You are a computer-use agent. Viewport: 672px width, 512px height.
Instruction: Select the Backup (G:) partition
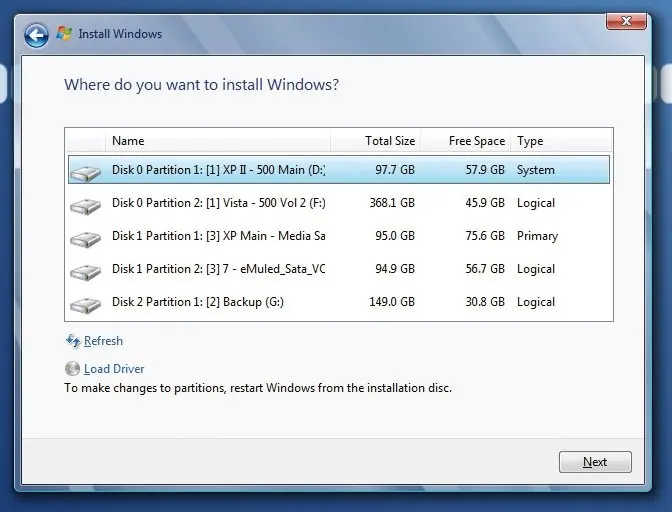[339, 302]
